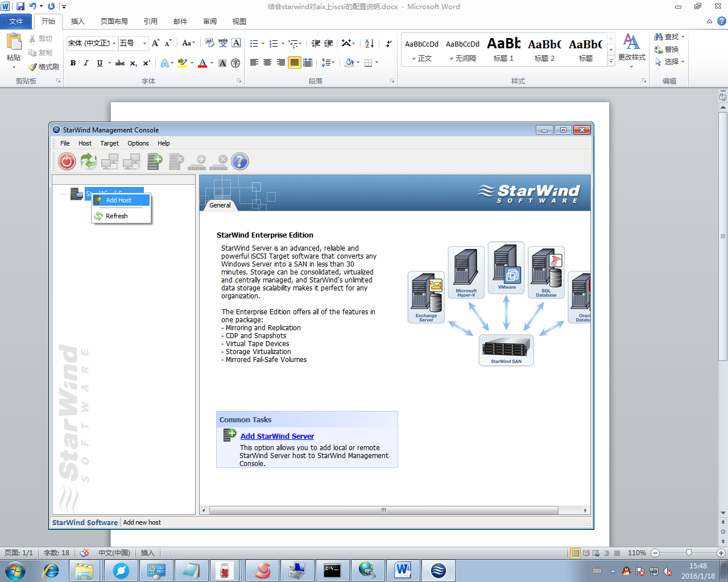The width and height of the screenshot is (728, 582).
Task: Open the numbered list dropdown arrow
Action: [x=283, y=43]
